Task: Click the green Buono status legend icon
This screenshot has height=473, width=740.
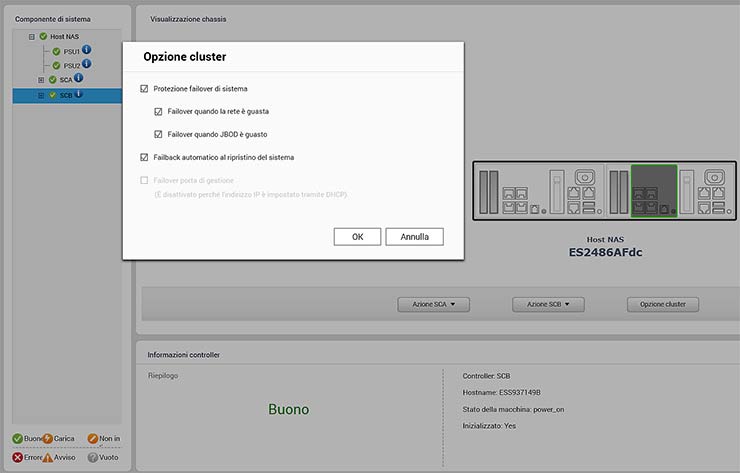Action: coord(17,438)
